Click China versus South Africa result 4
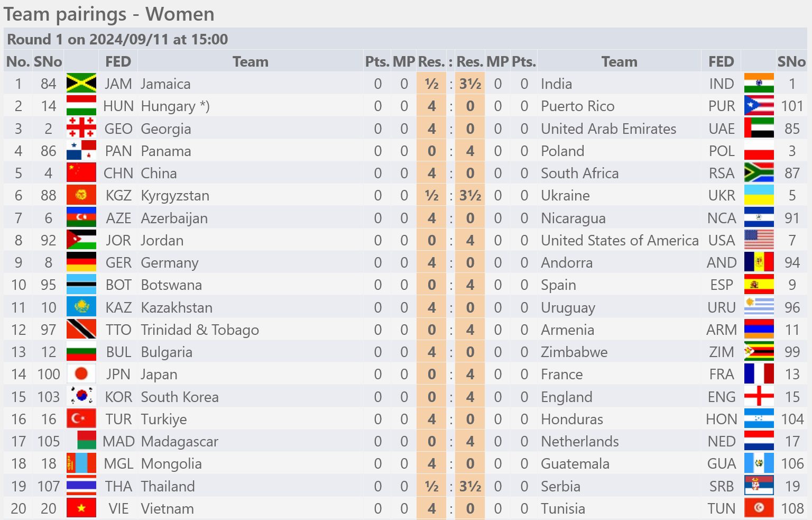 coord(432,173)
